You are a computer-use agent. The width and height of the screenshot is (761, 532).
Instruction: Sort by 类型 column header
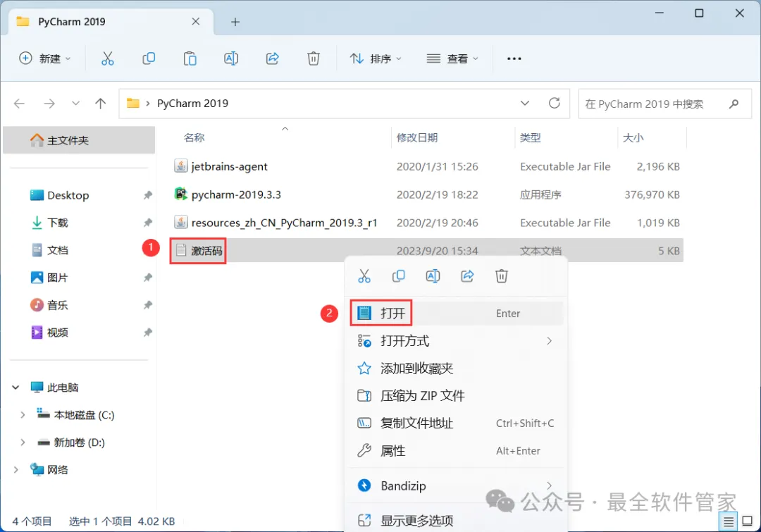tap(530, 138)
